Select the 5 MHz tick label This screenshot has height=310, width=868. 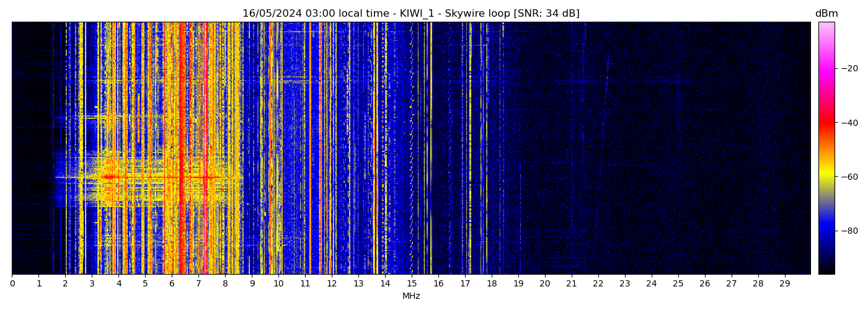145,284
